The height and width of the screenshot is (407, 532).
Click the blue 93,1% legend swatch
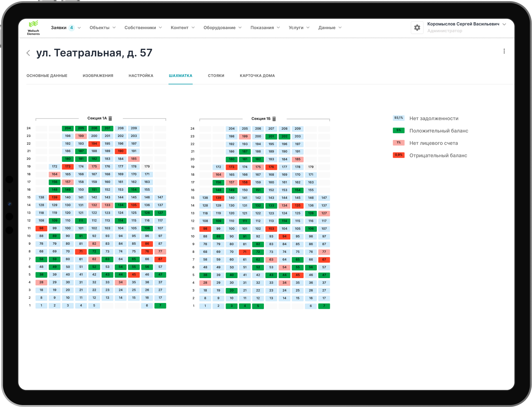pyautogui.click(x=399, y=118)
